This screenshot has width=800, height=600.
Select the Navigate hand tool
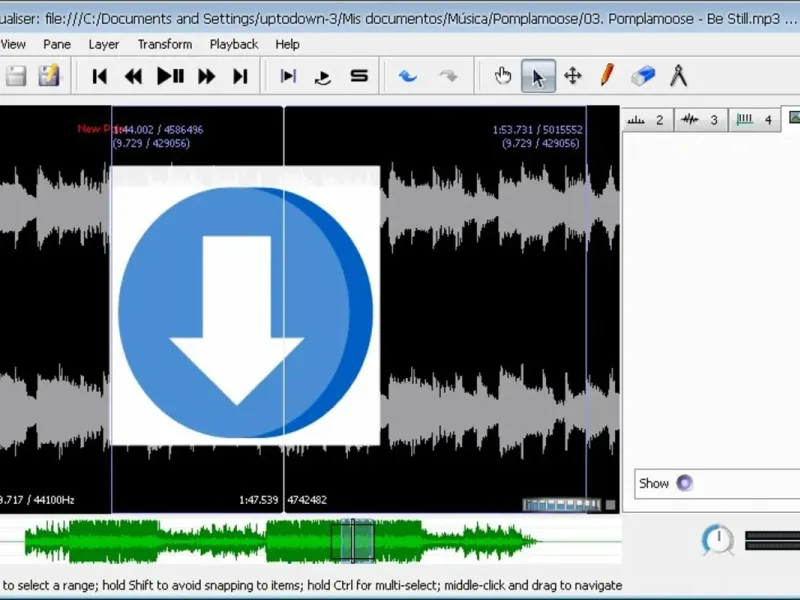[x=503, y=76]
